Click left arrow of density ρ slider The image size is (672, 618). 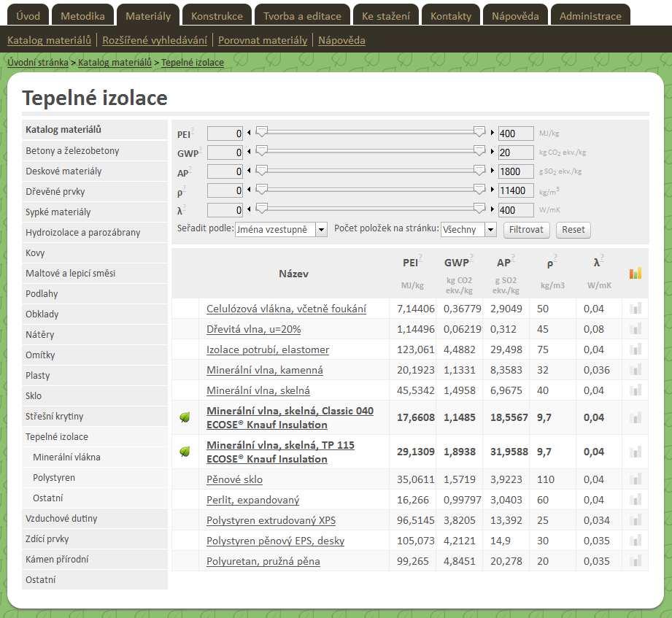[249, 190]
